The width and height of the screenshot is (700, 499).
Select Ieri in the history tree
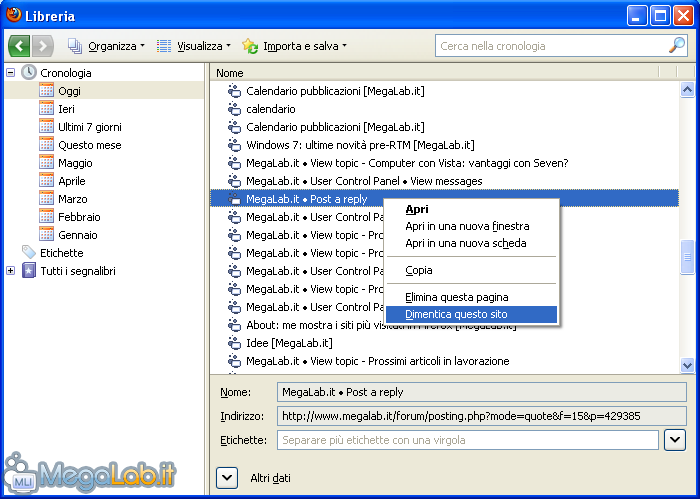[66, 109]
